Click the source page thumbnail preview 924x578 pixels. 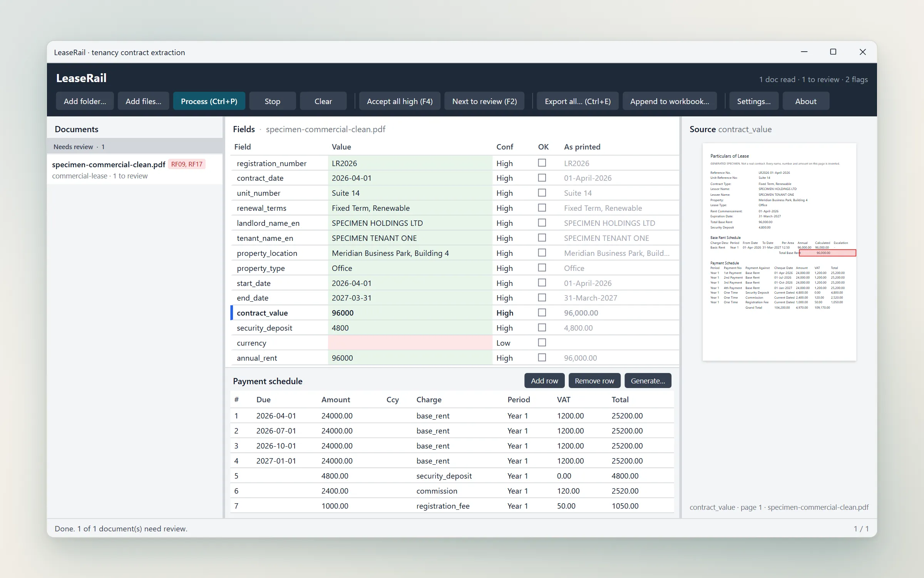pos(779,252)
